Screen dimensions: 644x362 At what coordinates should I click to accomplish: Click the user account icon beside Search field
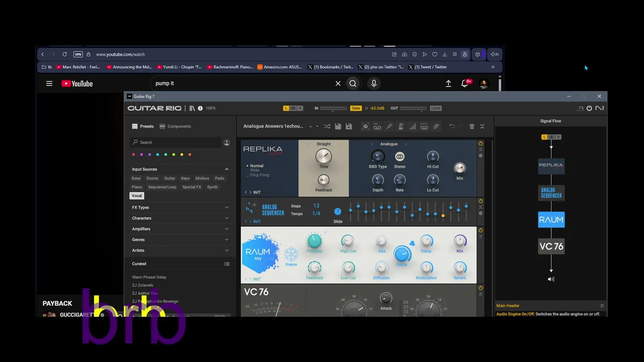coord(226,142)
